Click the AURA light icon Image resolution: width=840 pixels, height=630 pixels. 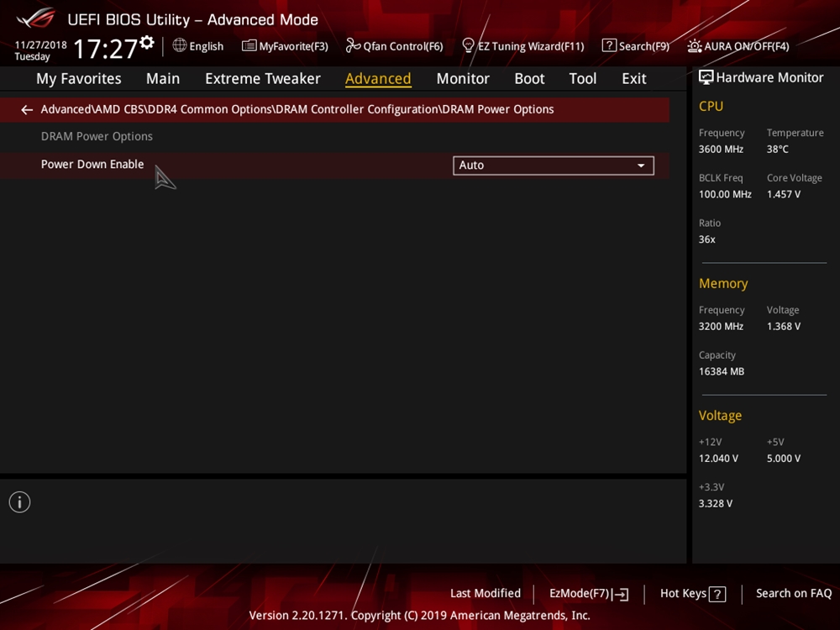(695, 45)
